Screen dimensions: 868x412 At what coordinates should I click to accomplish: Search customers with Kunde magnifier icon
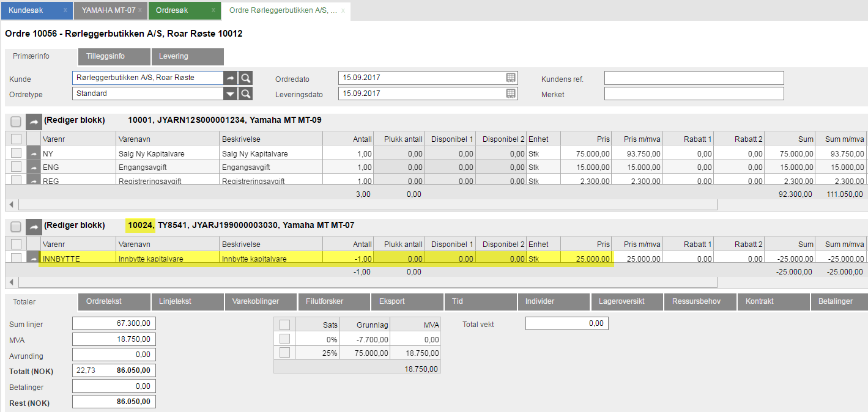(x=245, y=78)
